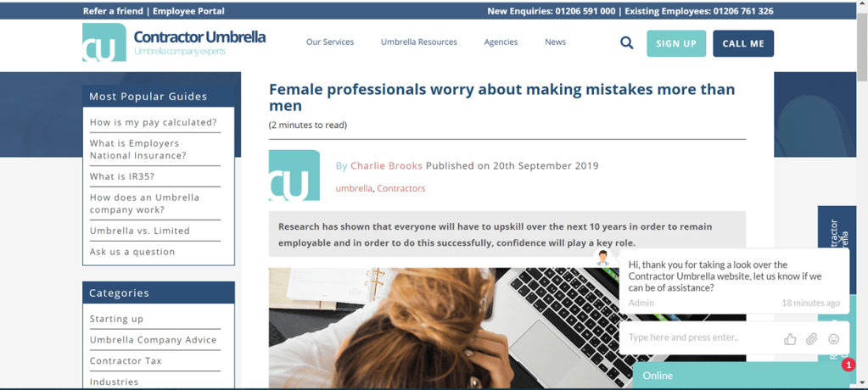
Task: Click the red chat notification badge
Action: pyautogui.click(x=848, y=365)
